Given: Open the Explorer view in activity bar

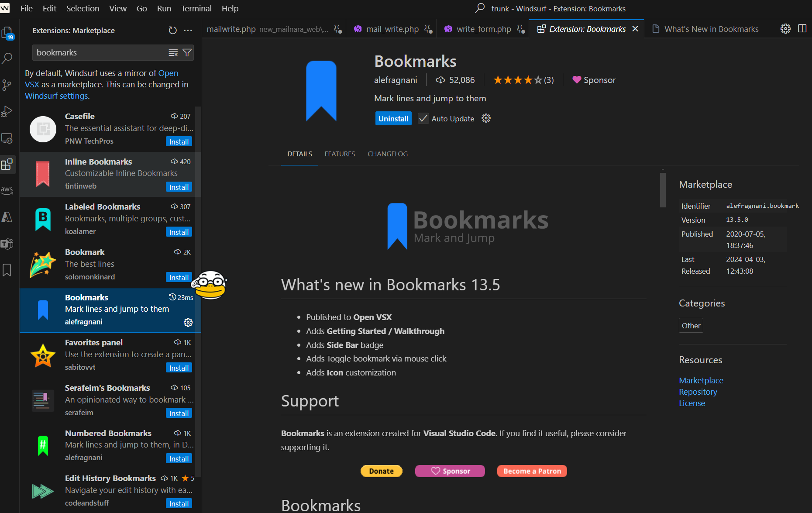Looking at the screenshot, I should (x=7, y=32).
